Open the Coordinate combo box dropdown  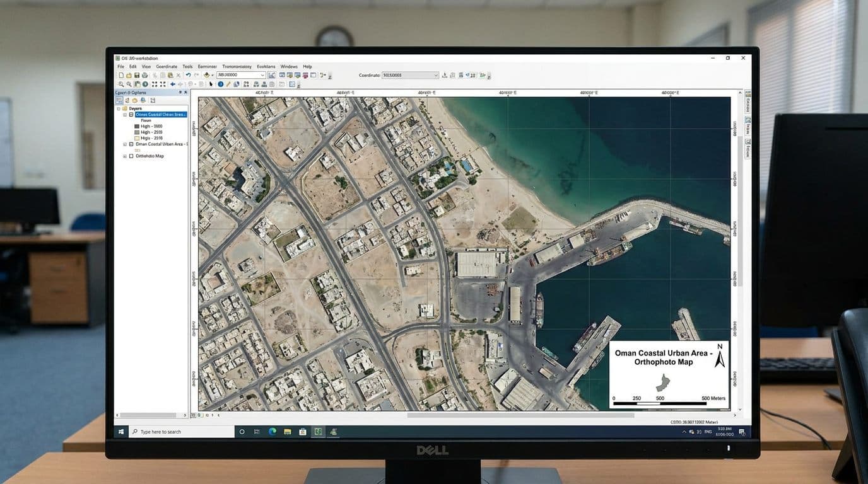point(435,75)
